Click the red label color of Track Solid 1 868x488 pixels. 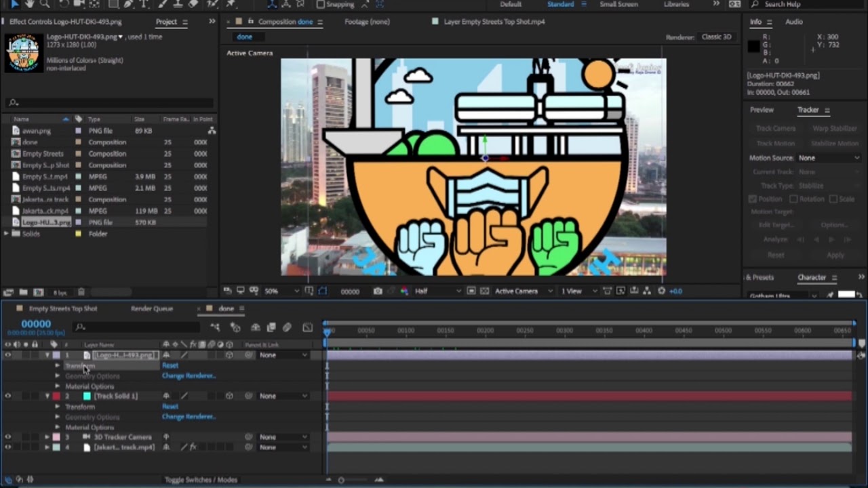point(56,396)
